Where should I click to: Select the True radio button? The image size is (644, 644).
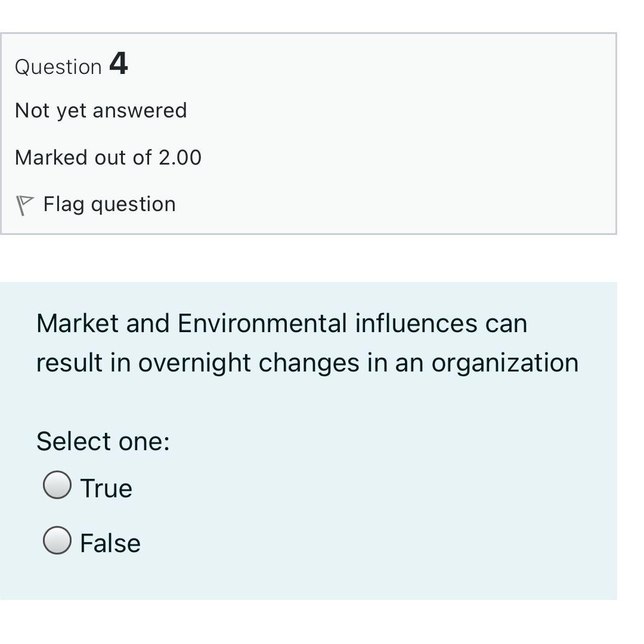(57, 485)
